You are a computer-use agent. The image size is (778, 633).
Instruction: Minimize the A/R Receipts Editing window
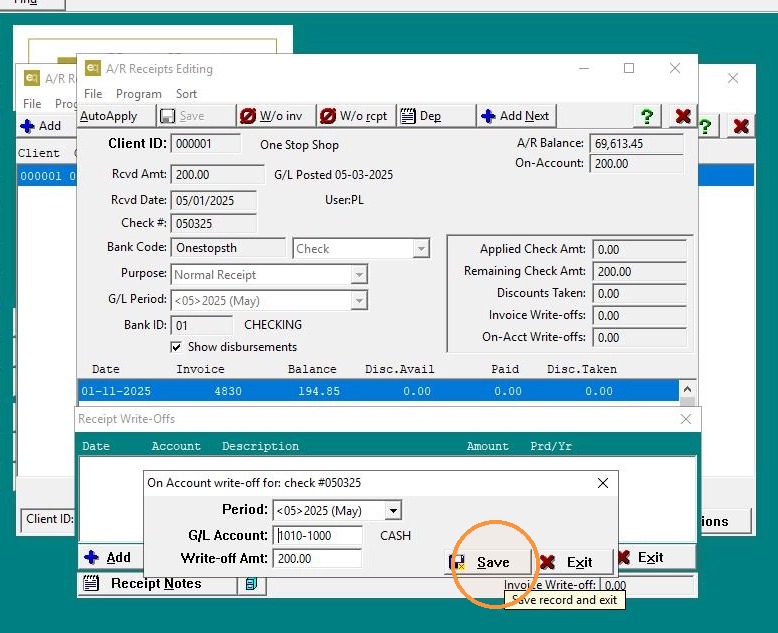[x=584, y=68]
